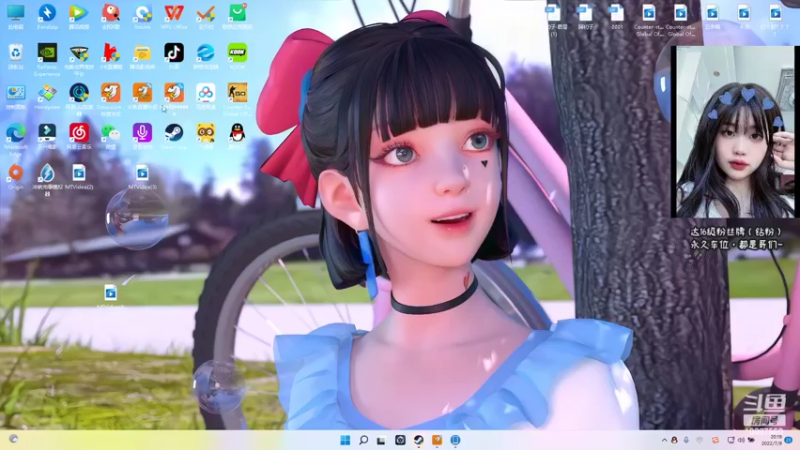Open taskbar Search
The width and height of the screenshot is (800, 450).
point(363,440)
